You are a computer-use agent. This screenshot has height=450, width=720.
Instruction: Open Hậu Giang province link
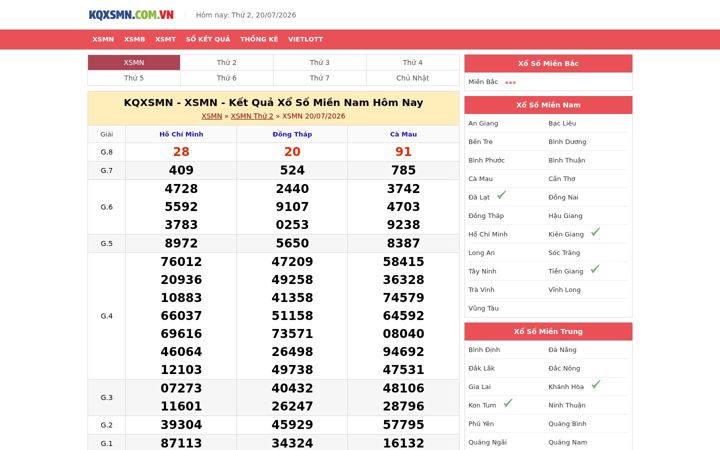click(565, 215)
